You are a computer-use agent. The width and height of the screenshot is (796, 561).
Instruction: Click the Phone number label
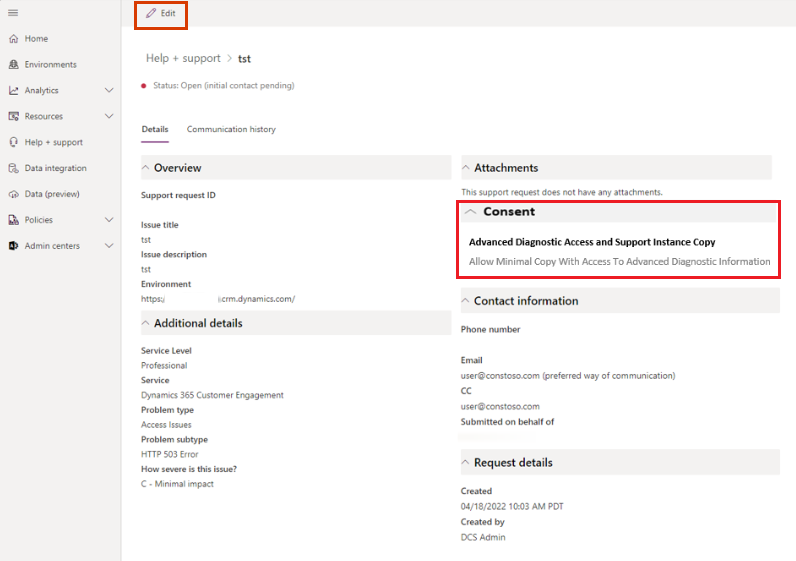pos(490,329)
